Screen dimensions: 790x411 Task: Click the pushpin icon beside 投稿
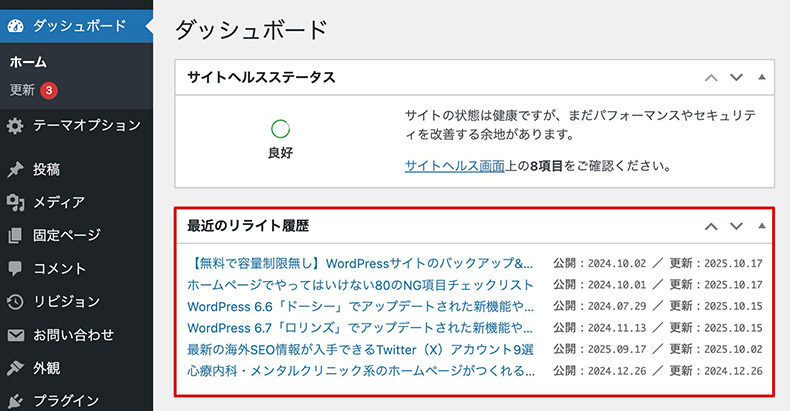15,169
